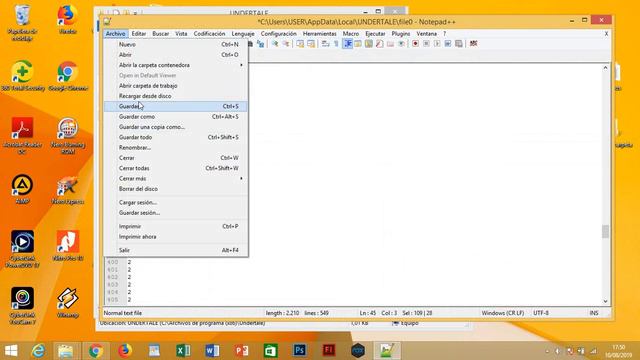Close current document with menu bar X

click(606, 33)
